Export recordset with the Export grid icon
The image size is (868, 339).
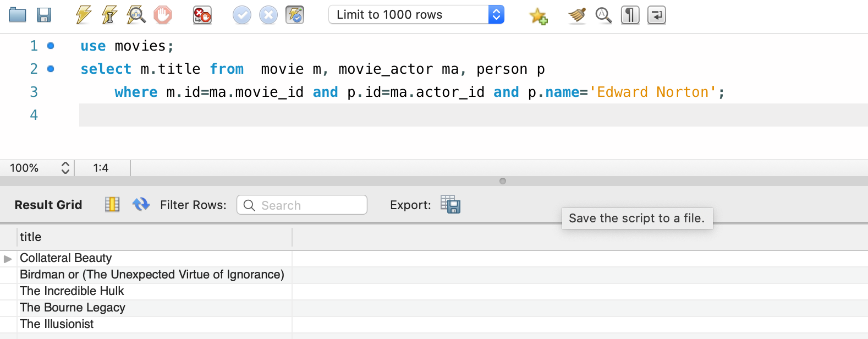pos(450,204)
